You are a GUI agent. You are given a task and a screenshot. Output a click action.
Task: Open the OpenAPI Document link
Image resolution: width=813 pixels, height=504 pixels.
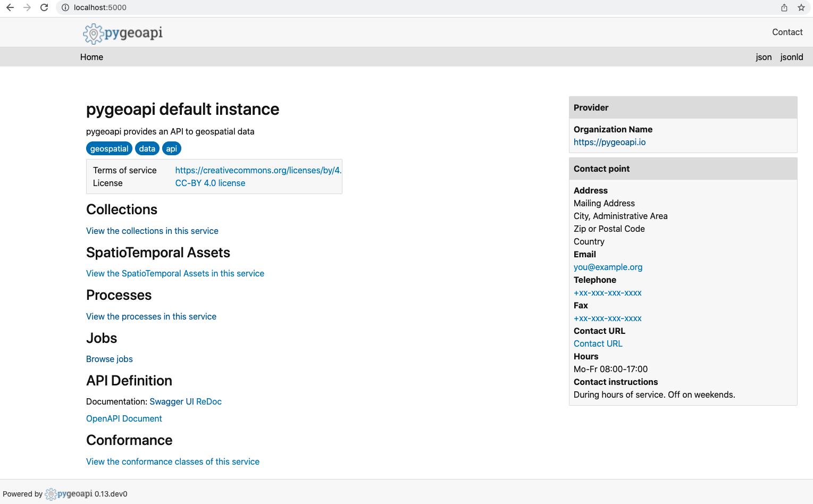pos(124,418)
